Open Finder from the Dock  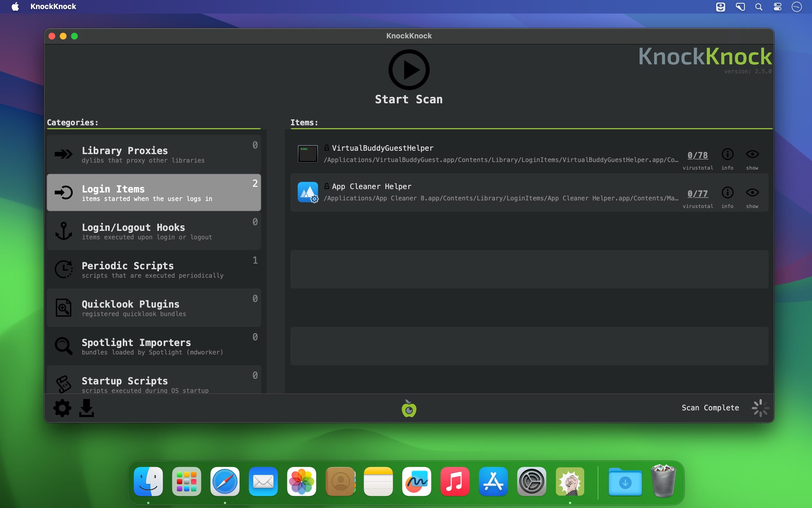148,481
